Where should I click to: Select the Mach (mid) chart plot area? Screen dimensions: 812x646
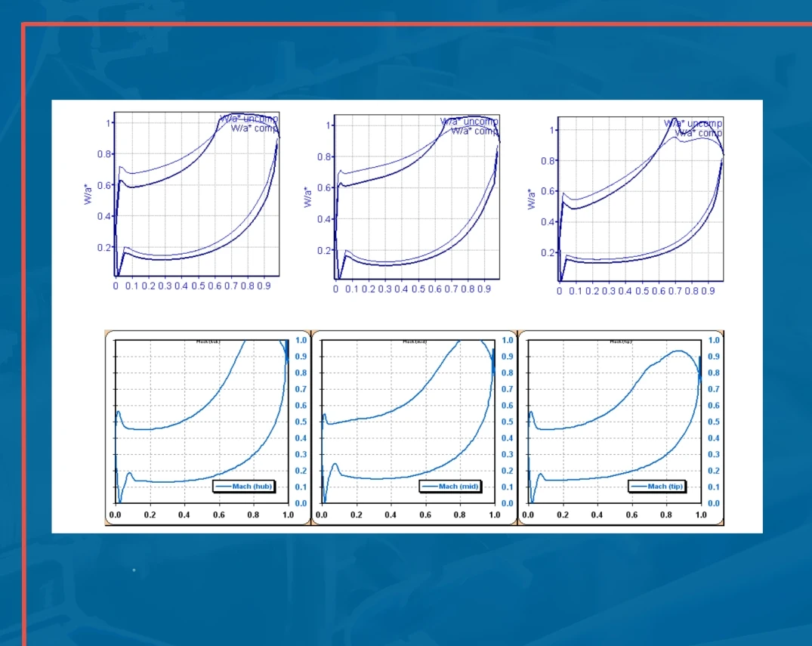tap(407, 423)
